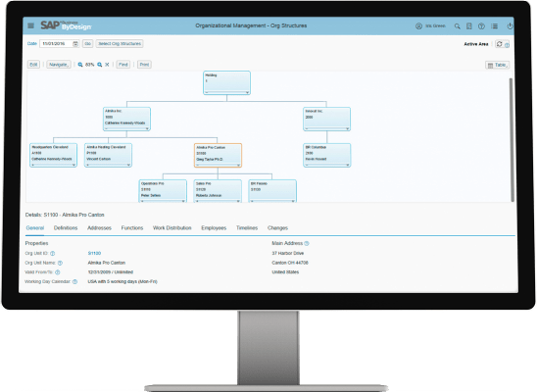Click USA with 5 working days value
The height and width of the screenshot is (392, 537).
pyautogui.click(x=122, y=282)
